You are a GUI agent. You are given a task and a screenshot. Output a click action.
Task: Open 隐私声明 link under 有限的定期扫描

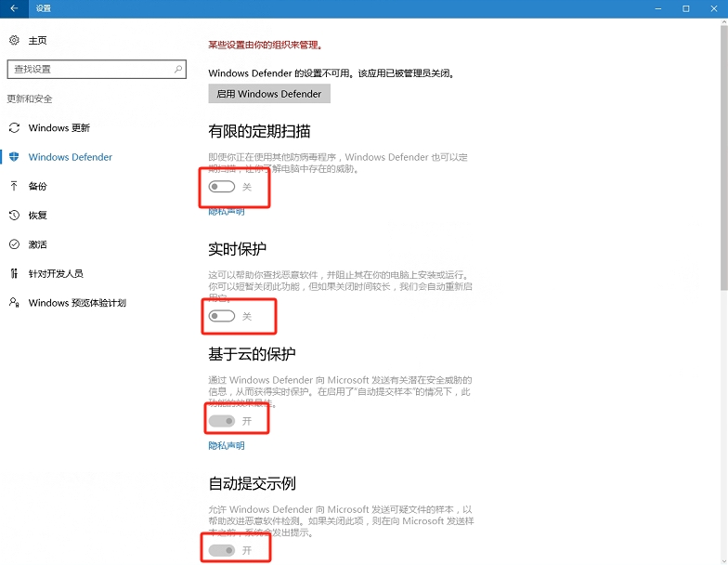pos(227,212)
